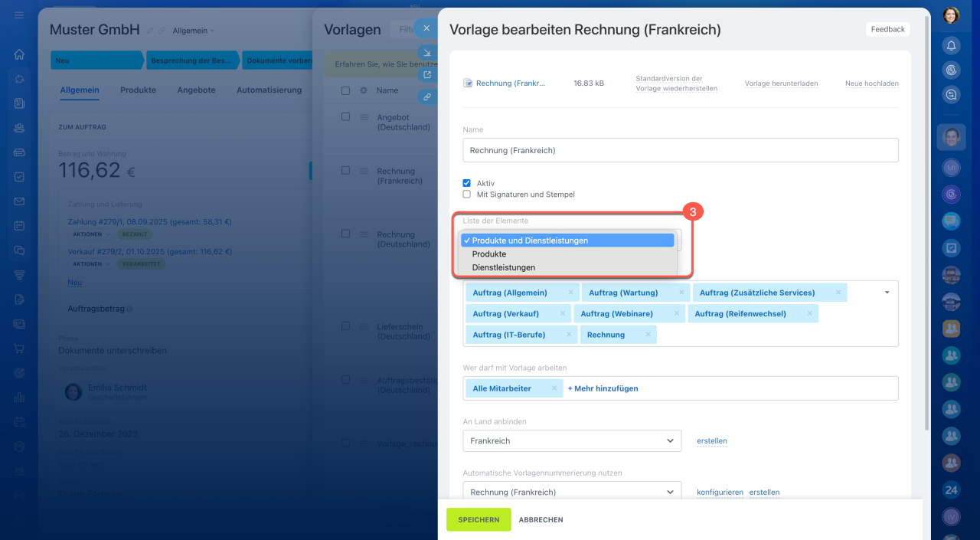Choose Dienstleistungen from the dropdown list
The image size is (980, 540).
[503, 267]
